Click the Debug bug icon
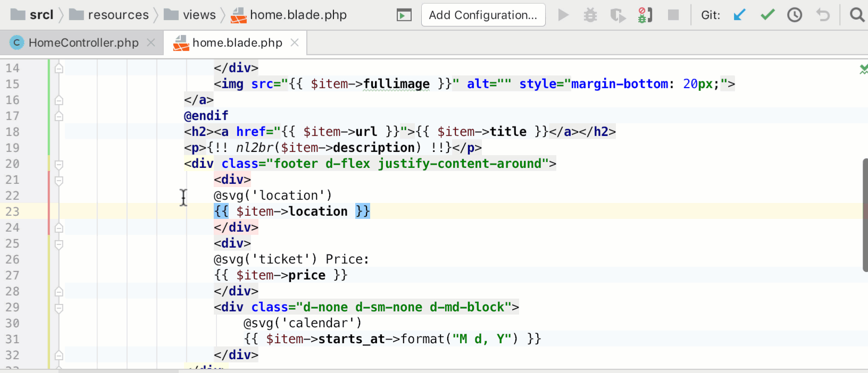The height and width of the screenshot is (373, 868). 590,15
